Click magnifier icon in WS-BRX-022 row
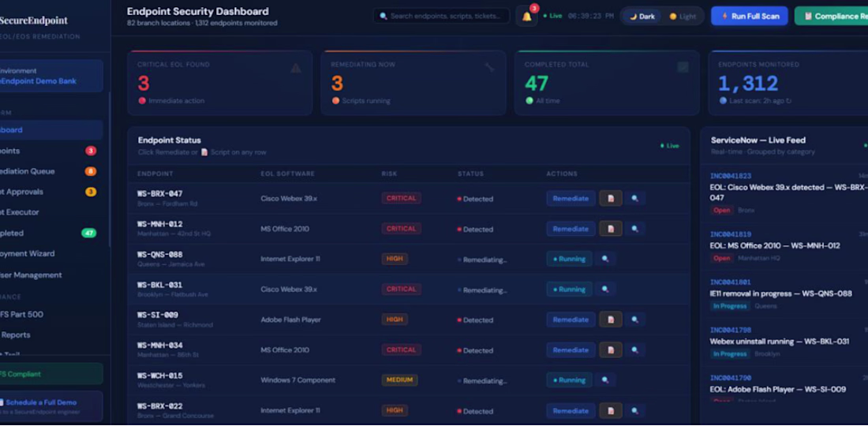Image resolution: width=868 pixels, height=426 pixels. pos(635,410)
